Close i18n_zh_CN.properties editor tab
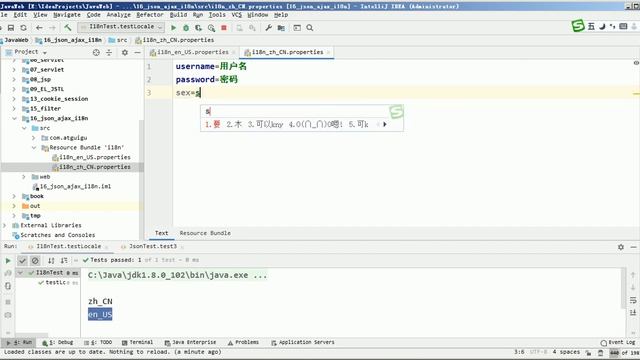This screenshot has height=360, width=640. (x=329, y=52)
